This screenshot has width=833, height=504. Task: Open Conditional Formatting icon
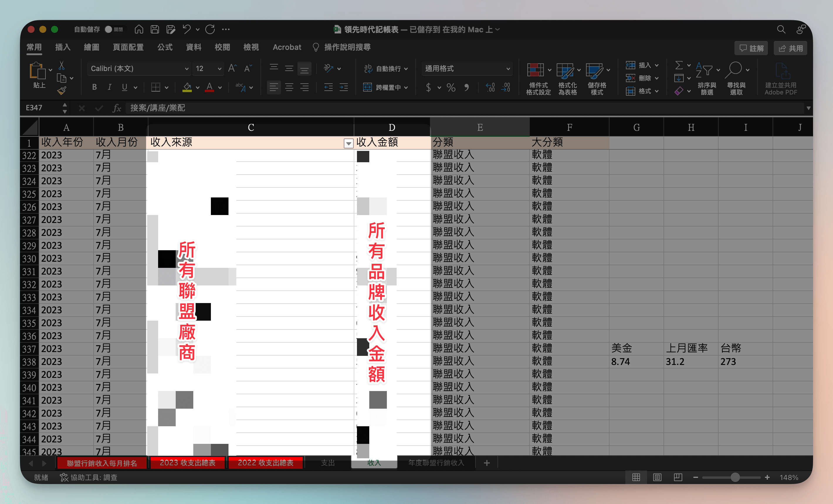point(536,70)
